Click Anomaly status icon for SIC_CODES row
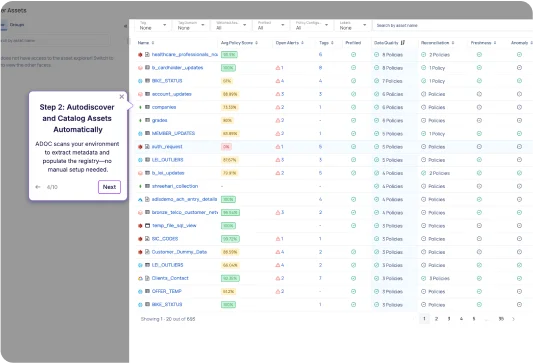This screenshot has width=533, height=363. pos(519,239)
